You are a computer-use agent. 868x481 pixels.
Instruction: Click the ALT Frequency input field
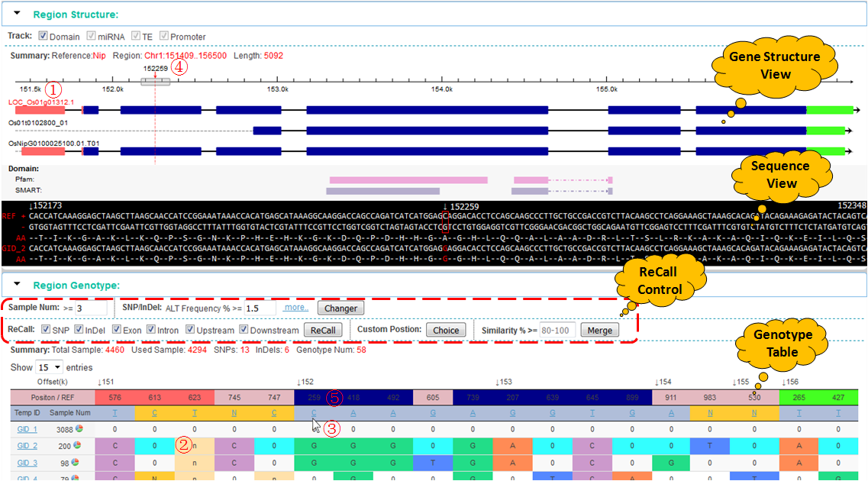point(260,308)
